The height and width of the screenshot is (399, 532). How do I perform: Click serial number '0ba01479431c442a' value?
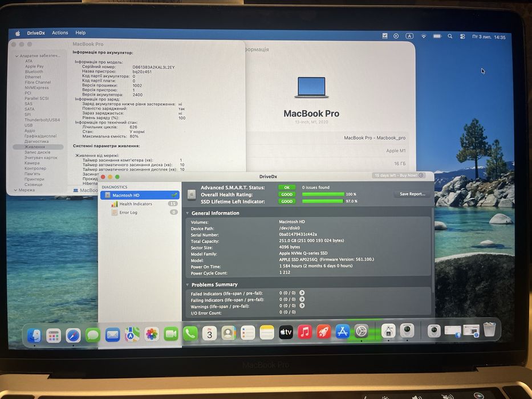click(x=298, y=234)
